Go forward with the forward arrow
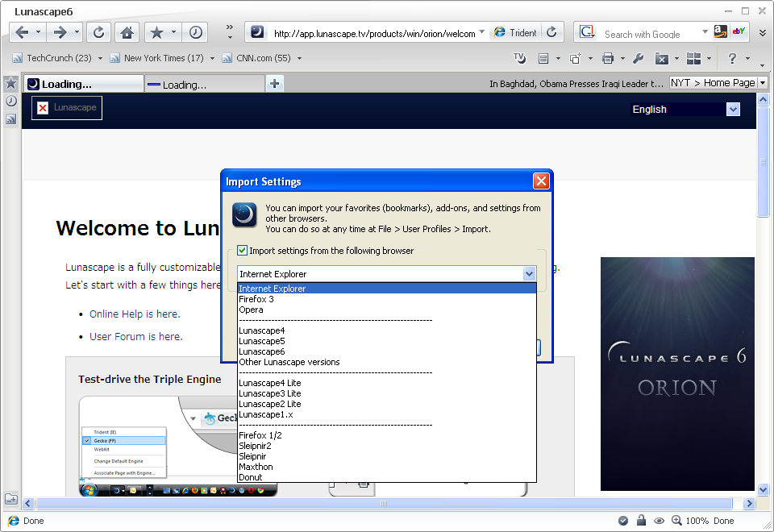774x532 pixels. [60, 32]
